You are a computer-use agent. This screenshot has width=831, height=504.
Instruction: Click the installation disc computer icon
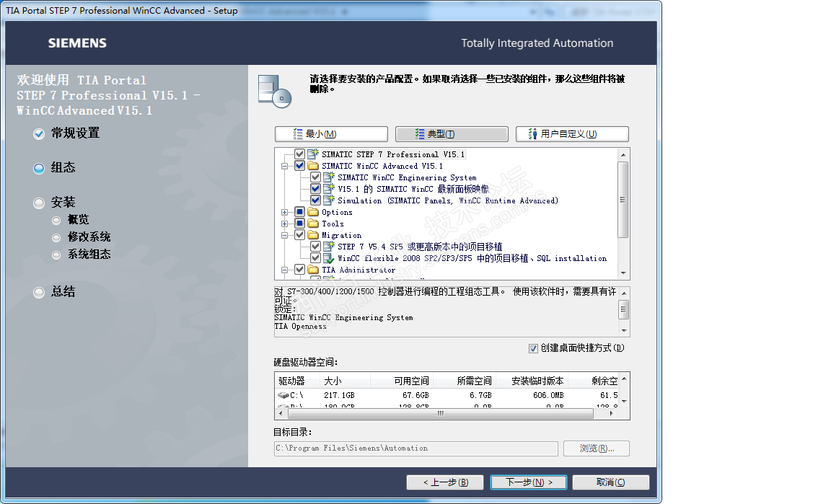click(x=275, y=91)
